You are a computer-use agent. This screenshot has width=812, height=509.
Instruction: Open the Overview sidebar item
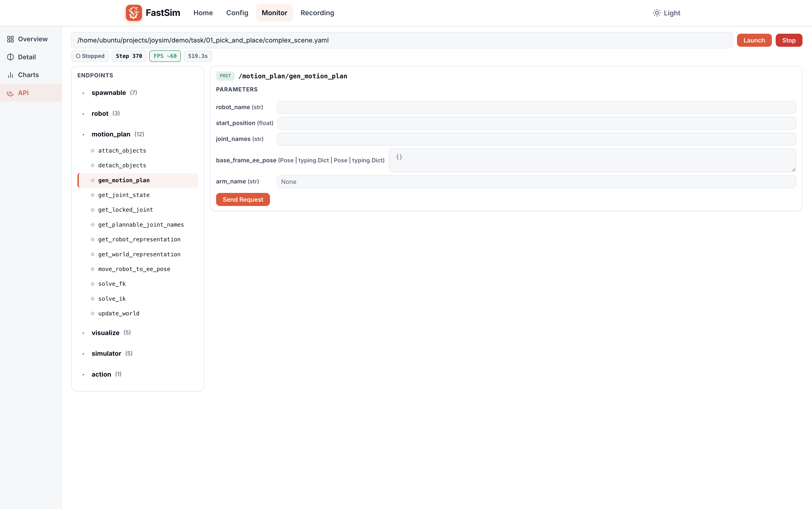pyautogui.click(x=31, y=39)
